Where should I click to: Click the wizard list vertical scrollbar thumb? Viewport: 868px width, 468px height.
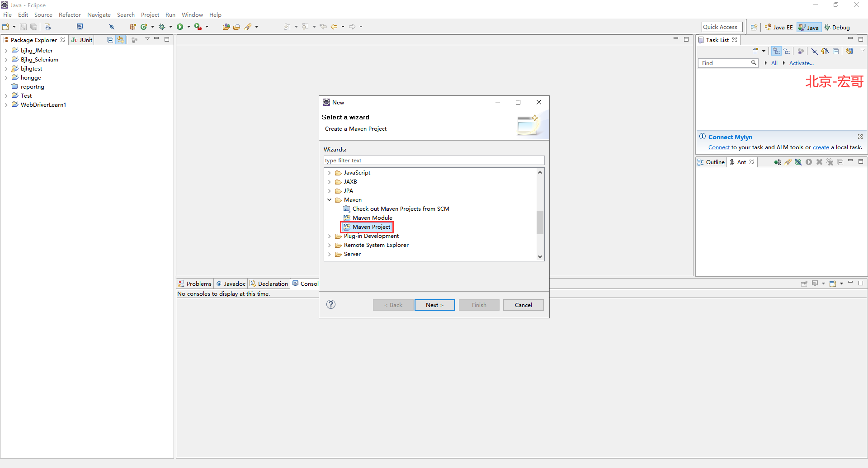pos(540,222)
